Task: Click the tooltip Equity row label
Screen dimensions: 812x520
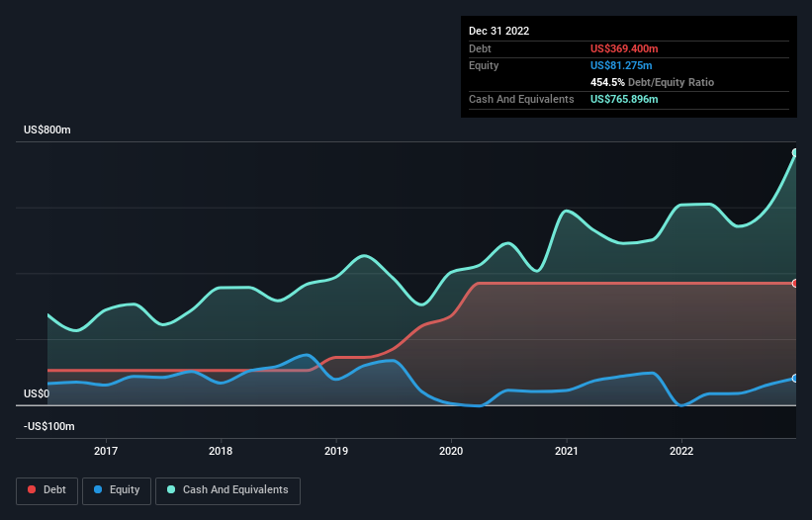Action: [484, 65]
